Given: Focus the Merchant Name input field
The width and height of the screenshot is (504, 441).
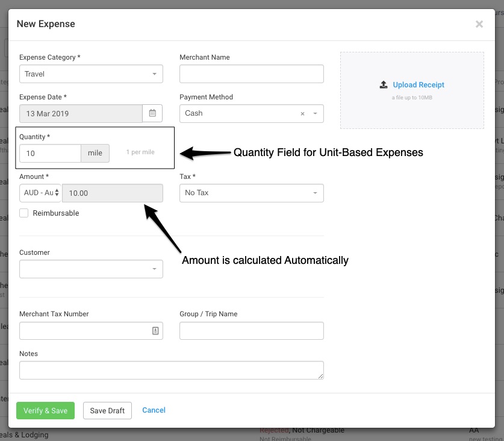Looking at the screenshot, I should [x=251, y=73].
